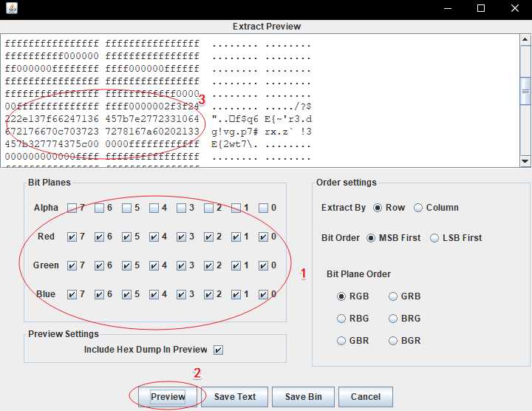Close the Extract Preview window

(515, 8)
